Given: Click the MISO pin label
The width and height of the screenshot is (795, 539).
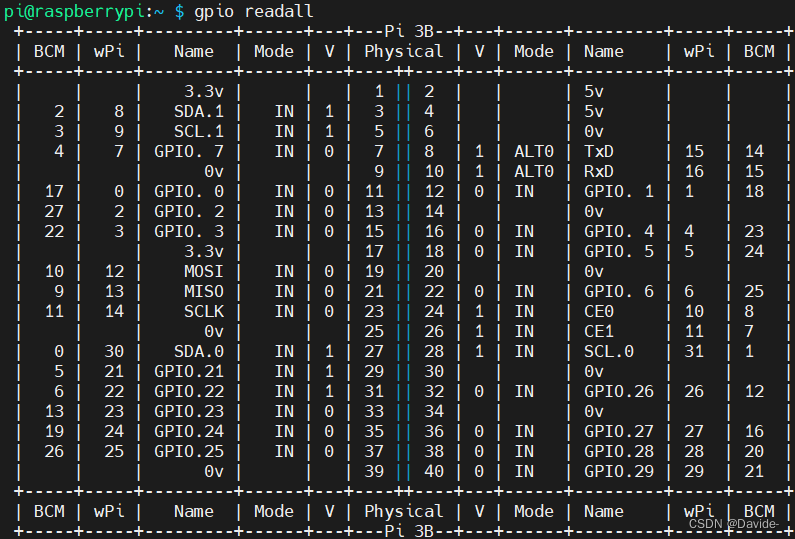Looking at the screenshot, I should coord(204,292).
